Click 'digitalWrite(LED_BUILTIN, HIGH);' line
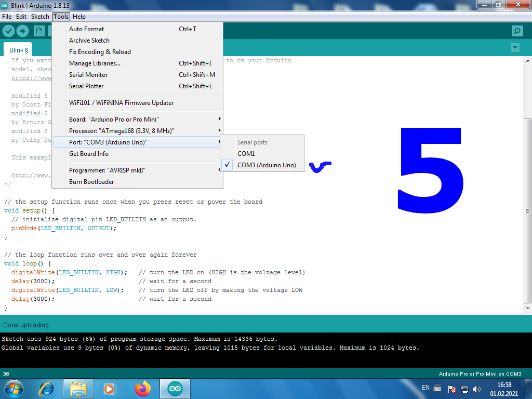This screenshot has height=399, width=532. pyautogui.click(x=69, y=272)
